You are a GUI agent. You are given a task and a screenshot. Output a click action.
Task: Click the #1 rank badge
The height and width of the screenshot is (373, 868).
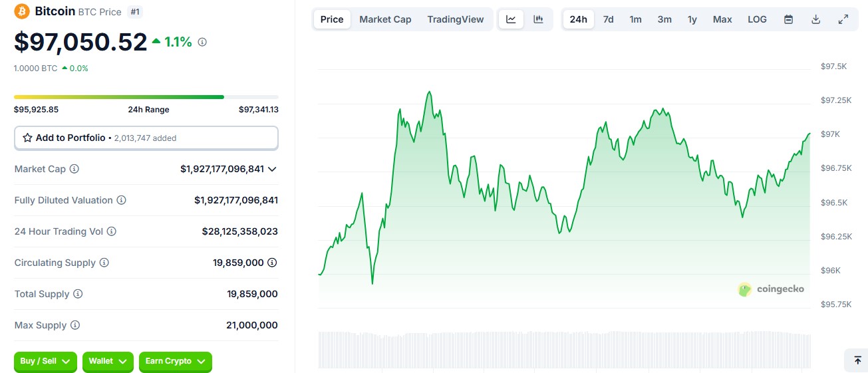135,12
